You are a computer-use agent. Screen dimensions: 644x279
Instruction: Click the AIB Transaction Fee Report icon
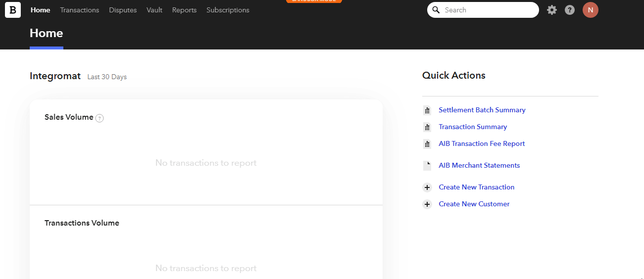(x=427, y=144)
